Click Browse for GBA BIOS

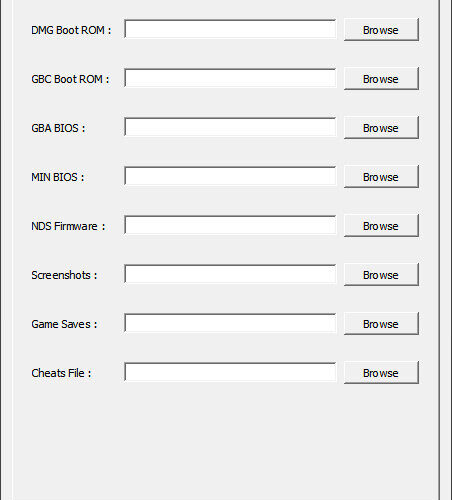click(381, 128)
